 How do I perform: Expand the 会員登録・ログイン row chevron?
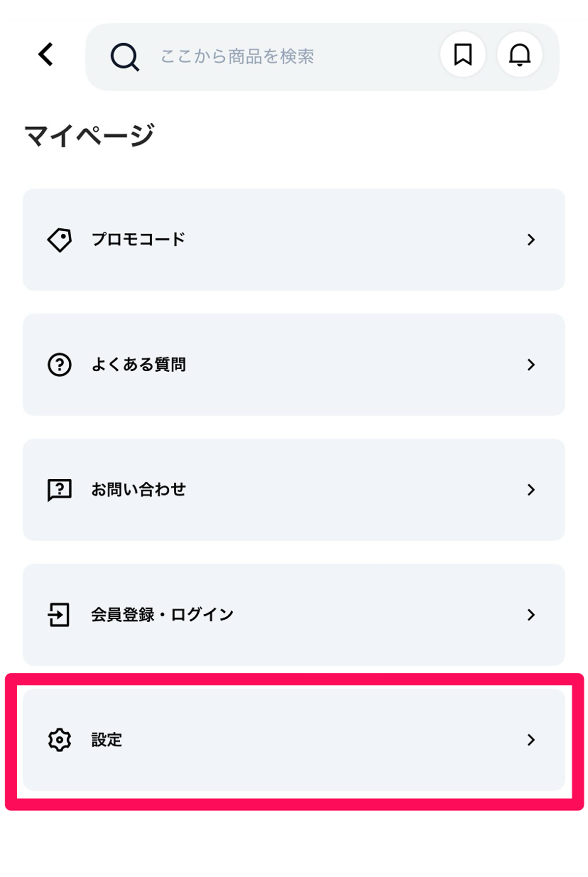531,615
